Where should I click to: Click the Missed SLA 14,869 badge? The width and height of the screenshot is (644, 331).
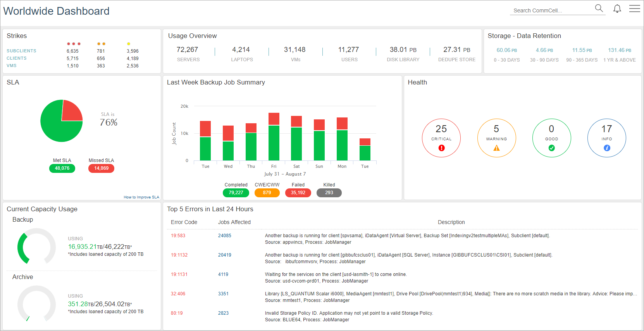101,168
